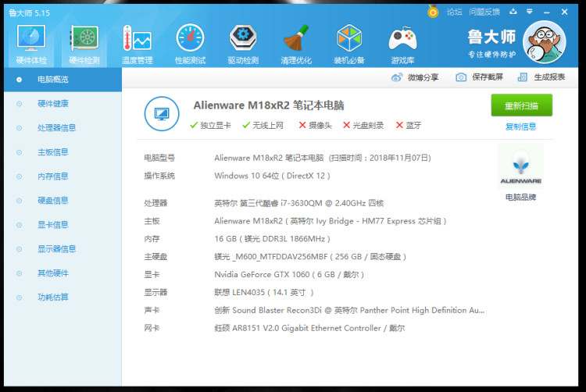The image size is (586, 392).
Task: Click the download tray icon in title bar
Action: (x=513, y=12)
